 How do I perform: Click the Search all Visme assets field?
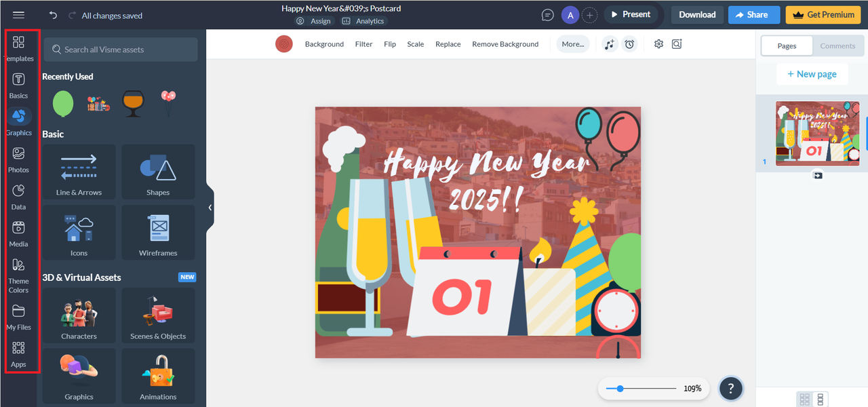pos(121,50)
